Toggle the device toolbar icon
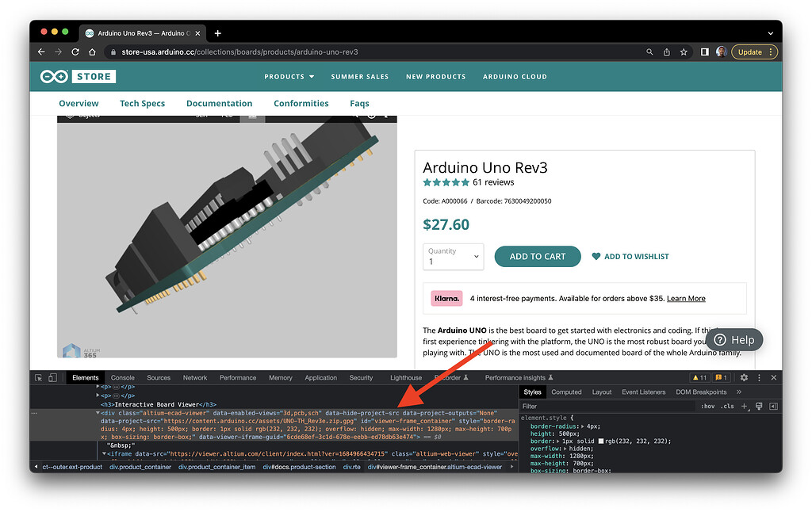 click(52, 377)
